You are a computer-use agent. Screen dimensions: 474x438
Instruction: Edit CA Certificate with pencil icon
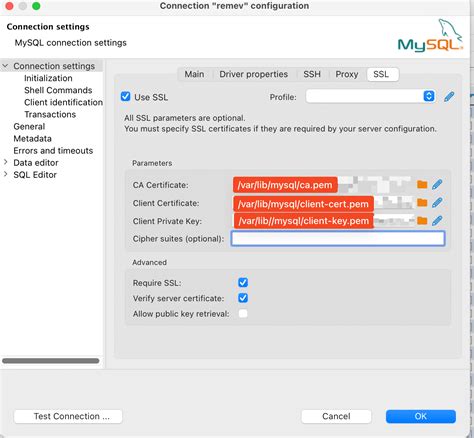[x=437, y=184]
